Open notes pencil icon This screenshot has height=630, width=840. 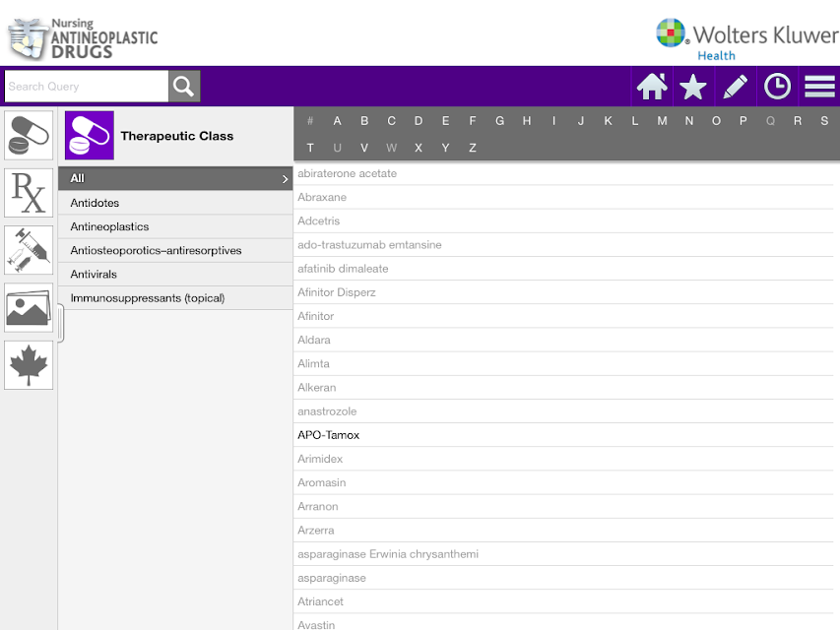click(x=735, y=87)
